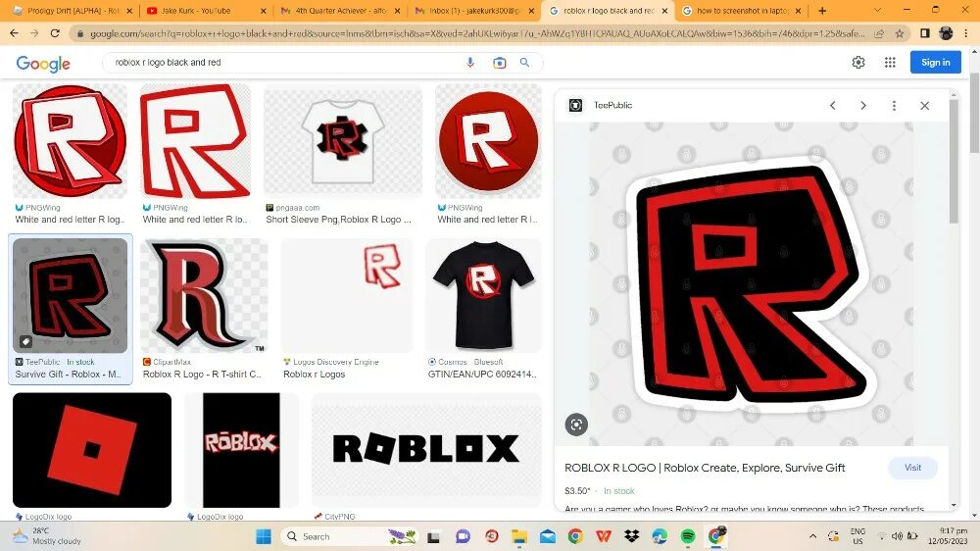Open Dropbox from taskbar
The height and width of the screenshot is (551, 980).
pos(632,536)
